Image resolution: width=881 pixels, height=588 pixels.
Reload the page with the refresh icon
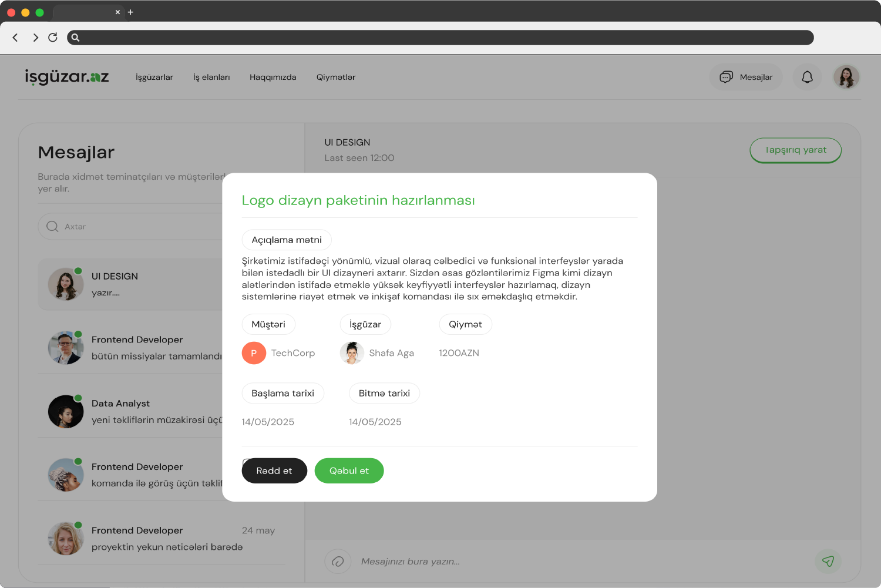tap(53, 37)
